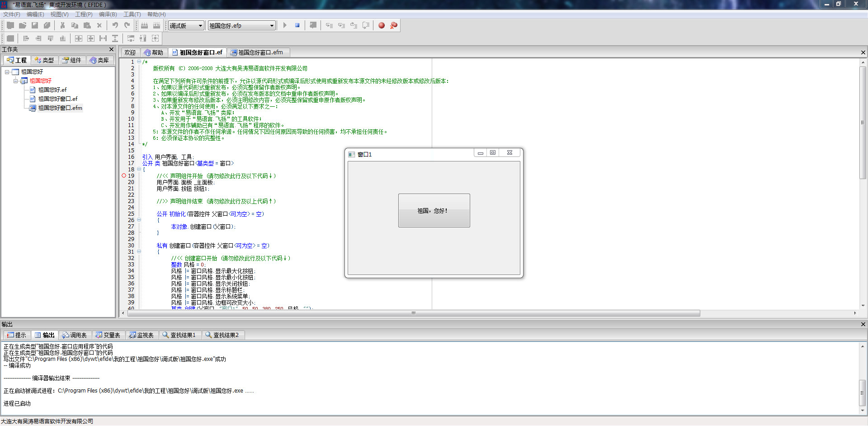
Task: Click the open file toolbar icon
Action: click(x=22, y=25)
